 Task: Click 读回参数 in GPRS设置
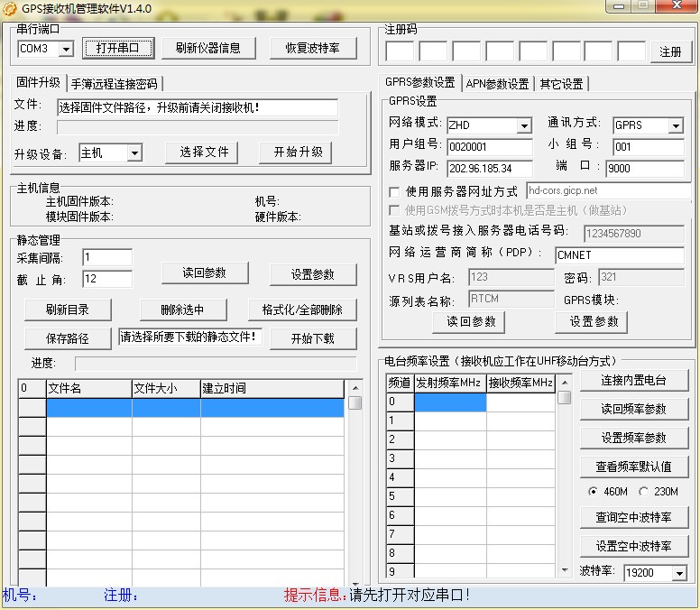tap(469, 322)
